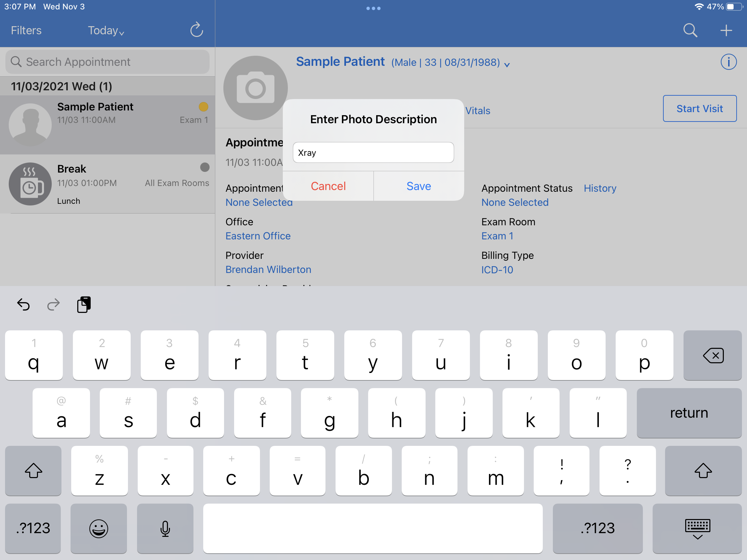Image resolution: width=747 pixels, height=560 pixels.
Task: Tap the dictation microphone key
Action: 165,528
